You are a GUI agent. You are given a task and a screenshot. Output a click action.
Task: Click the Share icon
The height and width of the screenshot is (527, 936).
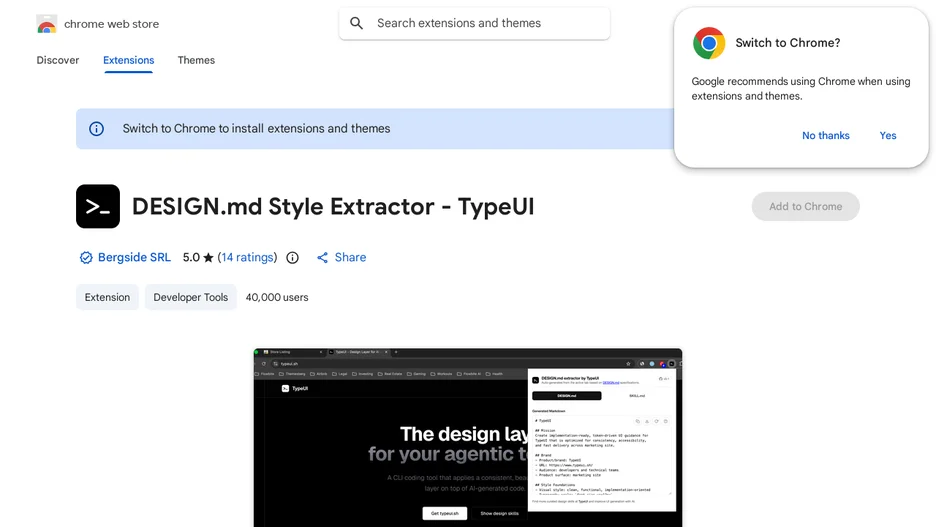(x=322, y=258)
